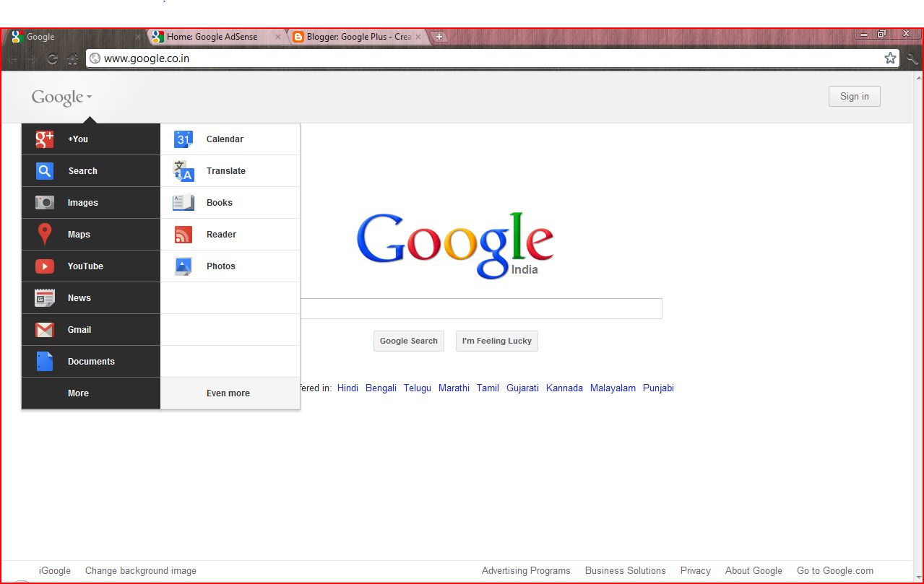The width and height of the screenshot is (924, 584).
Task: Toggle the bookmark star in the address bar
Action: 889,58
